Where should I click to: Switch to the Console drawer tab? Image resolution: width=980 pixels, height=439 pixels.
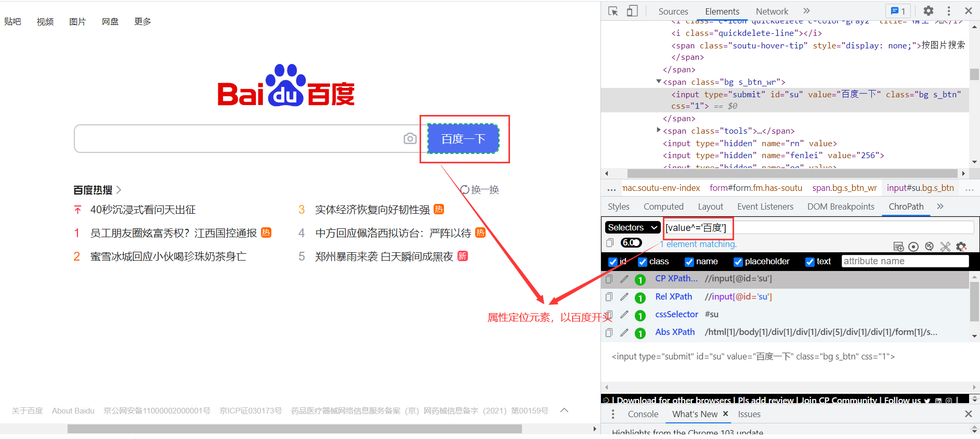coord(643,414)
